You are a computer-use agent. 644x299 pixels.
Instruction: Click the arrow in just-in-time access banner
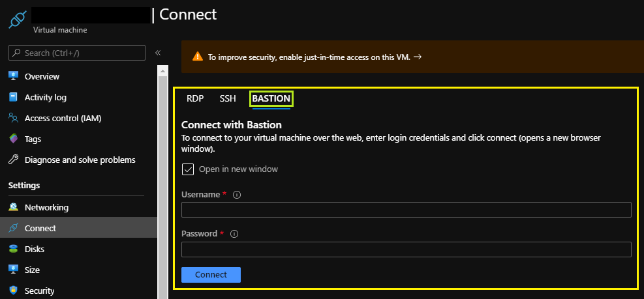click(x=418, y=57)
